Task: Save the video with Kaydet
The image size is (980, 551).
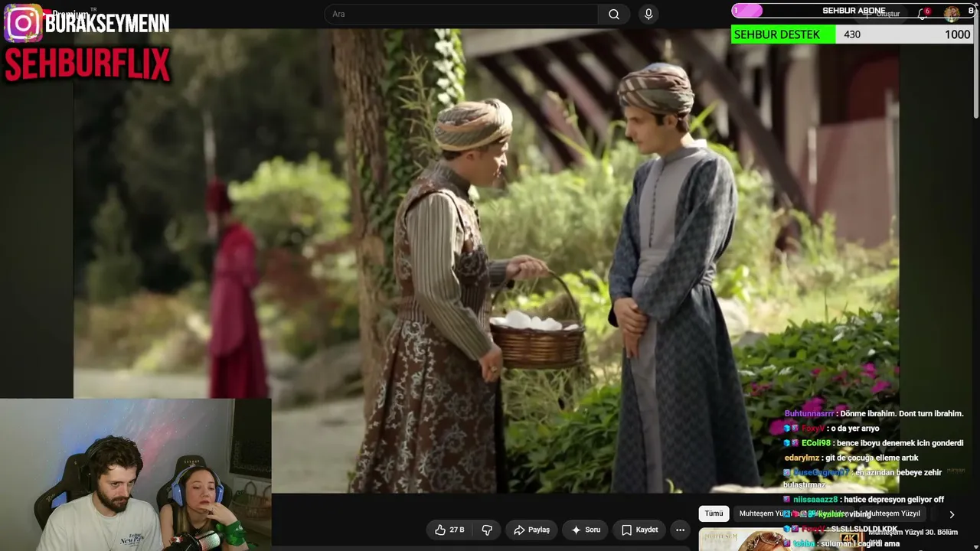Action: (639, 530)
